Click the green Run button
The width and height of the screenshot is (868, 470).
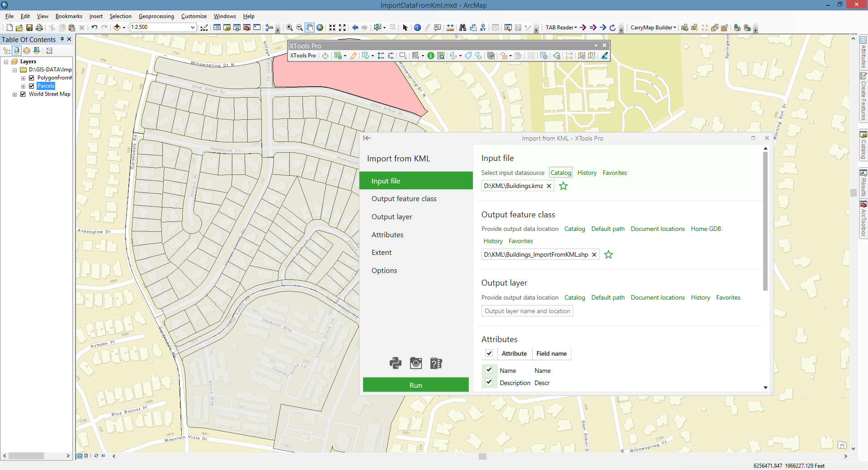coord(416,385)
